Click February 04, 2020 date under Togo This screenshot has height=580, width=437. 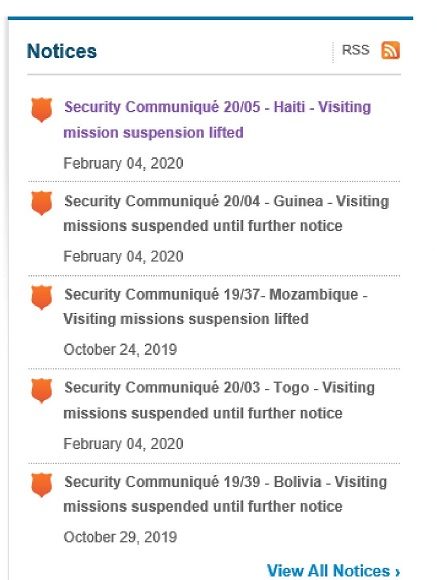pyautogui.click(x=123, y=444)
